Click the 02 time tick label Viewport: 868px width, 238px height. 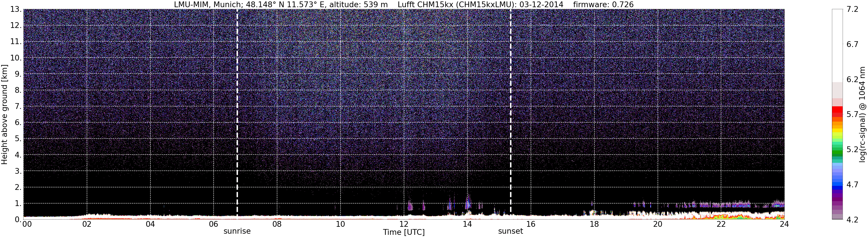[x=87, y=224]
